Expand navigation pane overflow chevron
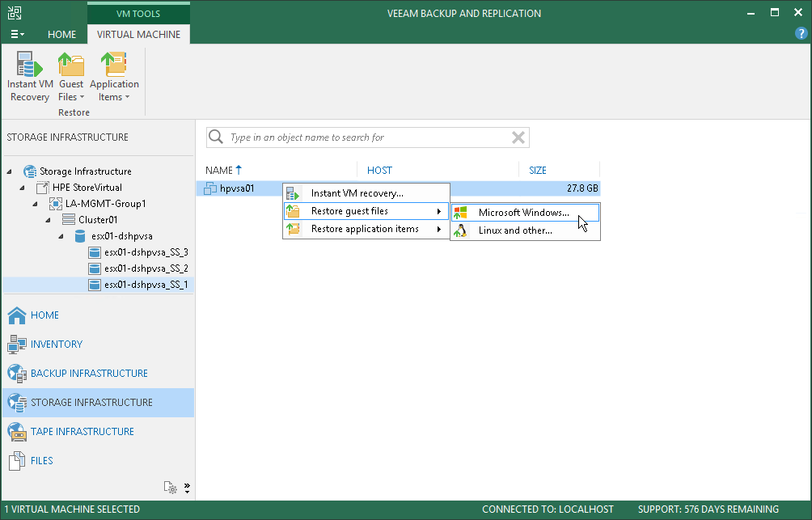 (187, 488)
